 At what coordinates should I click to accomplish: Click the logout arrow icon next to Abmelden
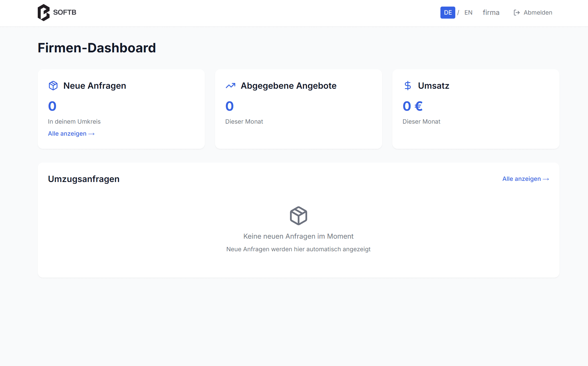pos(517,13)
